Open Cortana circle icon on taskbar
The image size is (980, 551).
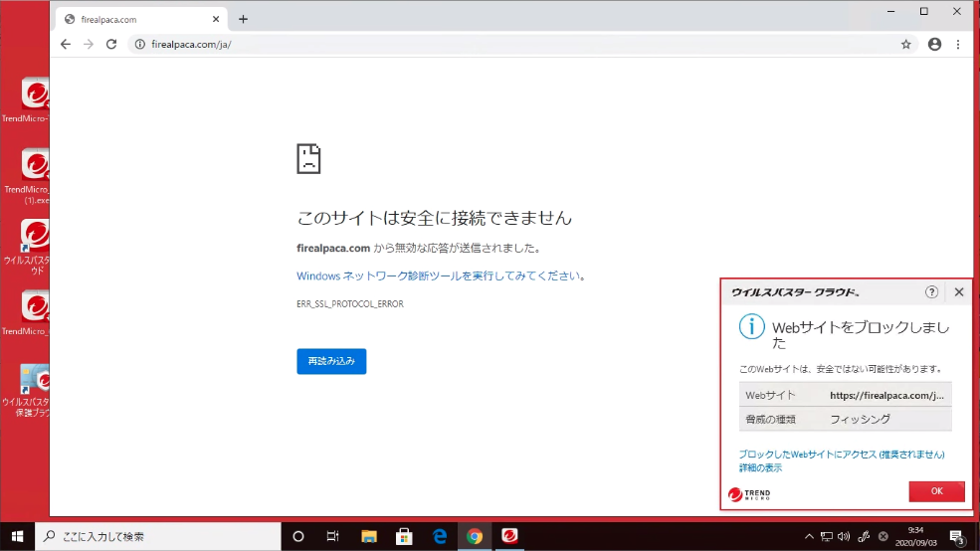coord(298,536)
